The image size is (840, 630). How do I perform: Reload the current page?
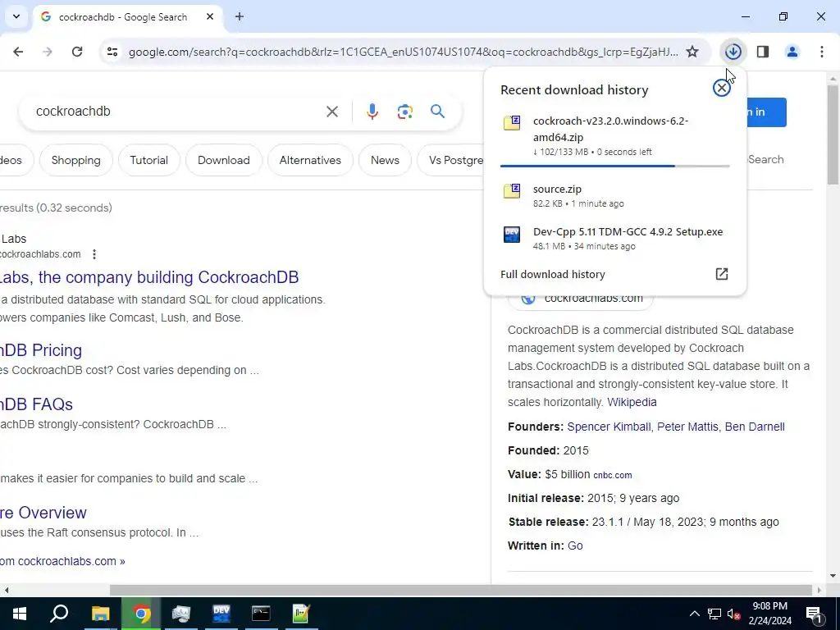click(77, 52)
